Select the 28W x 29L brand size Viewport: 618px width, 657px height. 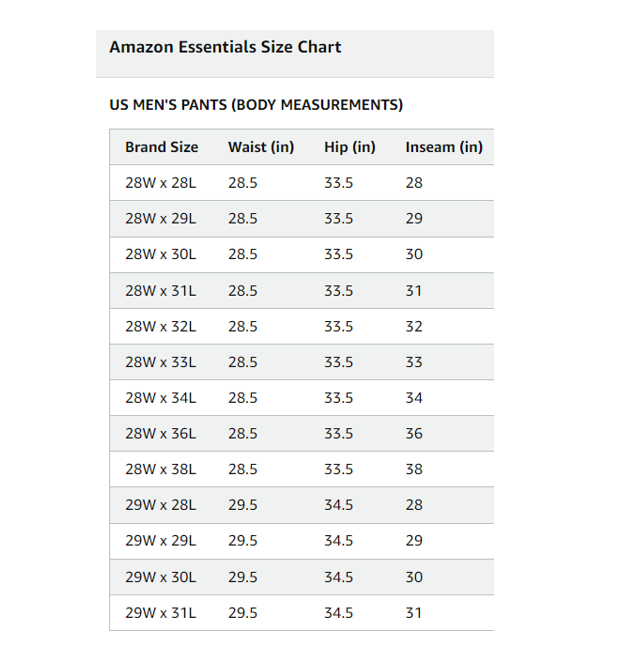(160, 219)
